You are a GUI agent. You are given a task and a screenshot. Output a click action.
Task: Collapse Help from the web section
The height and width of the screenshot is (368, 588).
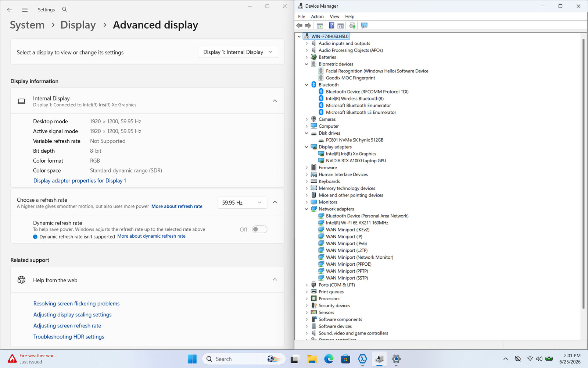pyautogui.click(x=275, y=280)
